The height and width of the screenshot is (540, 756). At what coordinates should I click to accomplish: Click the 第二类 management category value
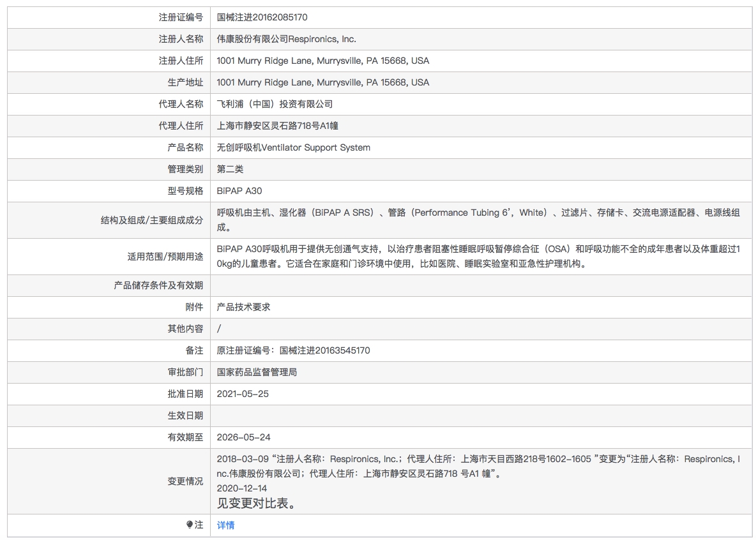[230, 169]
